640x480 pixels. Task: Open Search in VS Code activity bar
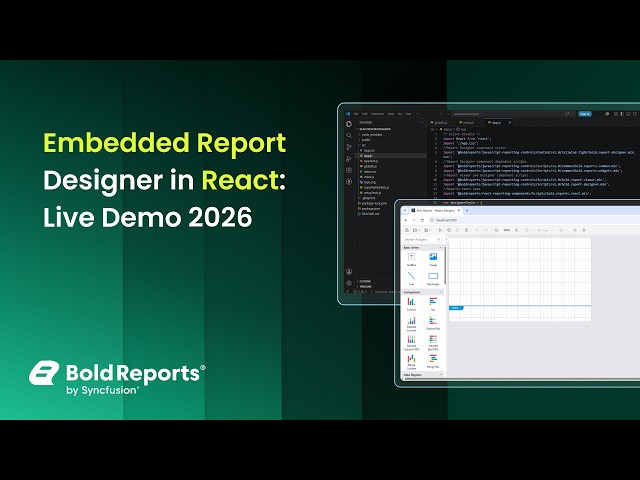[349, 136]
